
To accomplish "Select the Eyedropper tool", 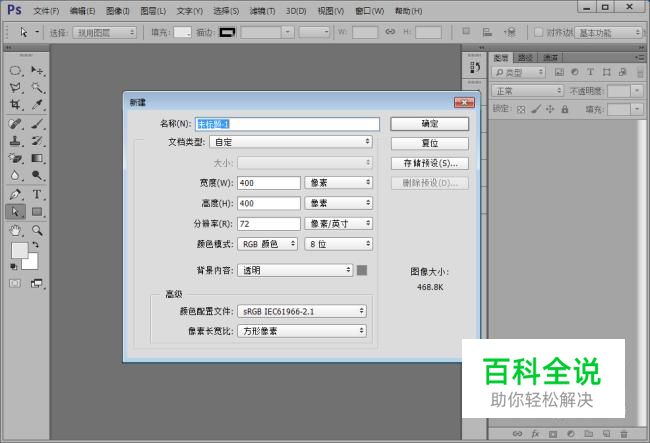I will pos(37,104).
